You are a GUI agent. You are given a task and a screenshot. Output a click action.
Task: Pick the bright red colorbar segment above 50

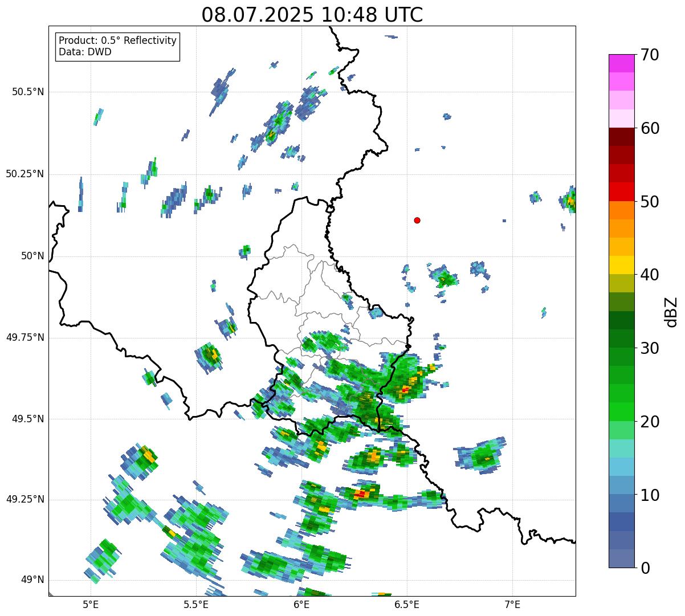coord(622,191)
